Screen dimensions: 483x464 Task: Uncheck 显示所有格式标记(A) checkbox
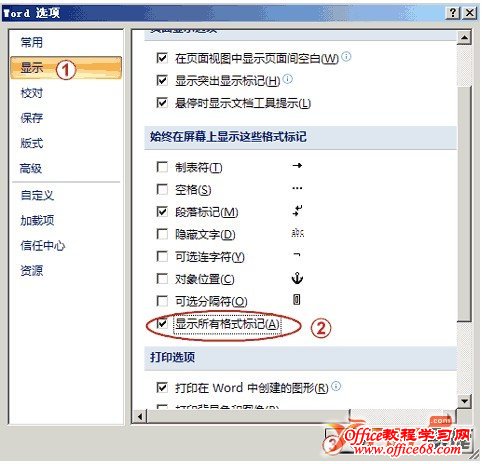(162, 323)
